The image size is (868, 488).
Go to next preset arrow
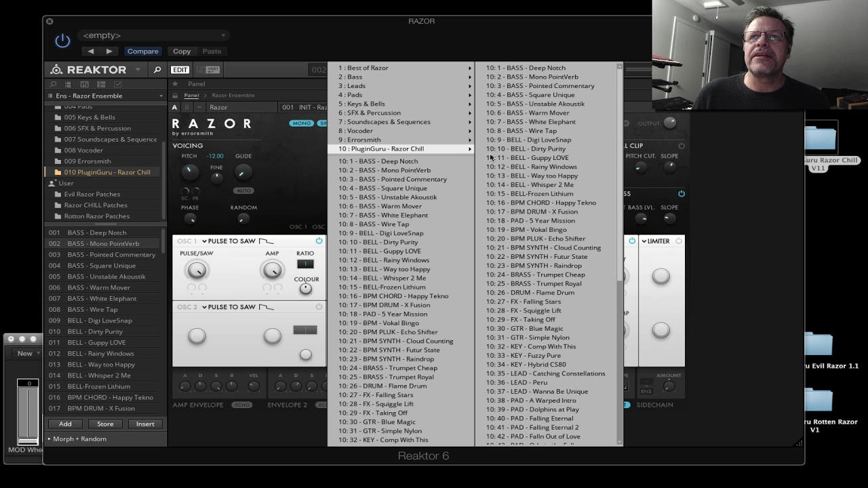pyautogui.click(x=109, y=52)
